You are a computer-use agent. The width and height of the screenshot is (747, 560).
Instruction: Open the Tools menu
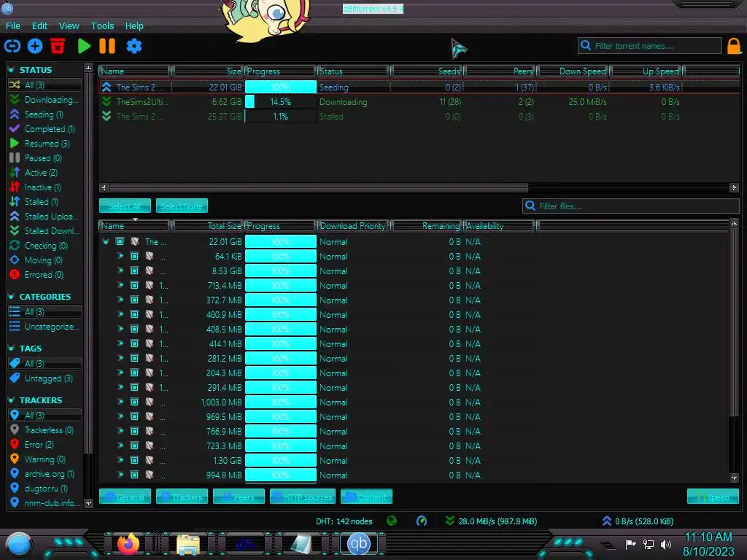click(x=102, y=26)
